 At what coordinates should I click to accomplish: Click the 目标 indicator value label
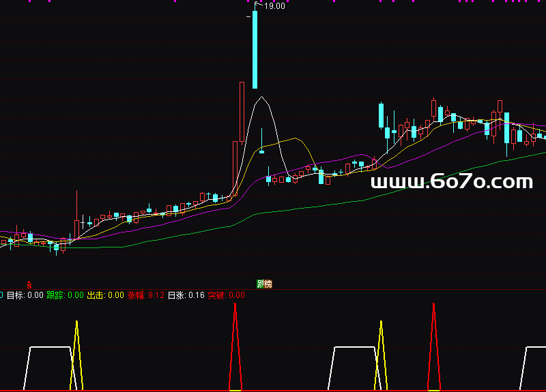click(x=25, y=295)
